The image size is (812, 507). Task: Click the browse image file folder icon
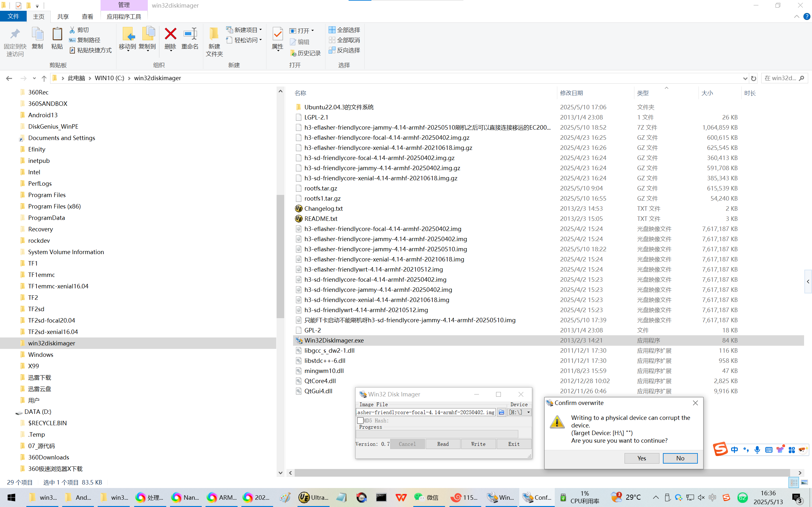pyautogui.click(x=501, y=412)
